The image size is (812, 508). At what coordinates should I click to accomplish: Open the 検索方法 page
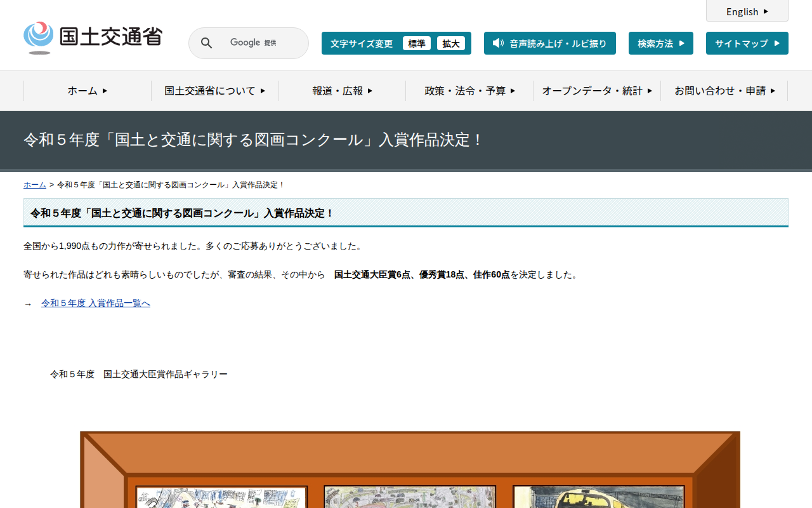click(x=660, y=43)
